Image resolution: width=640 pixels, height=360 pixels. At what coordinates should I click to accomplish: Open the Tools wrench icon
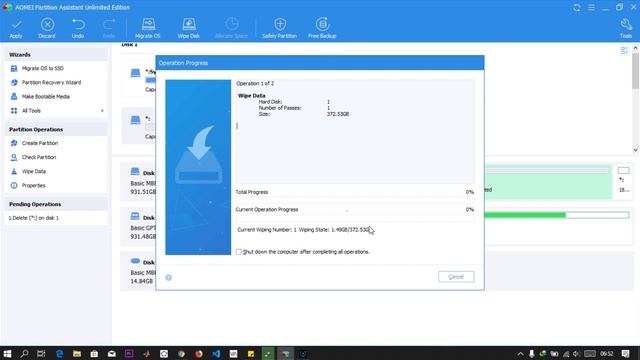pos(626,24)
